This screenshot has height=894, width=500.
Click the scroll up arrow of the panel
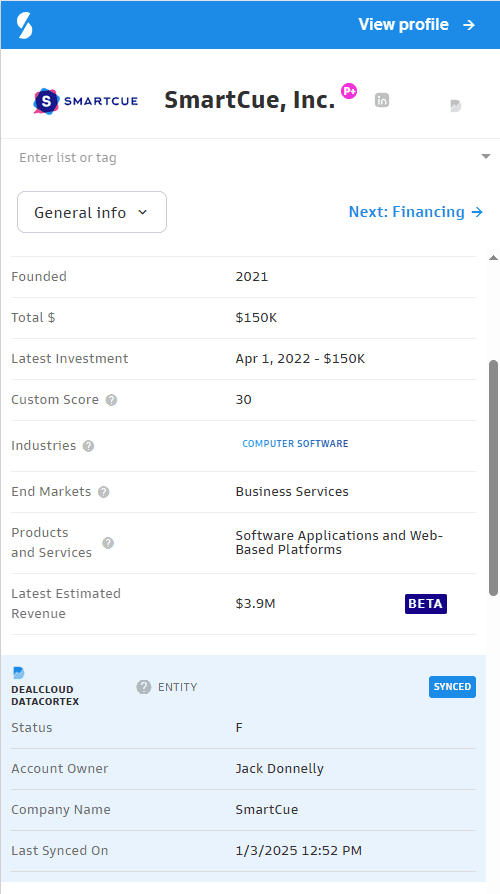(493, 258)
